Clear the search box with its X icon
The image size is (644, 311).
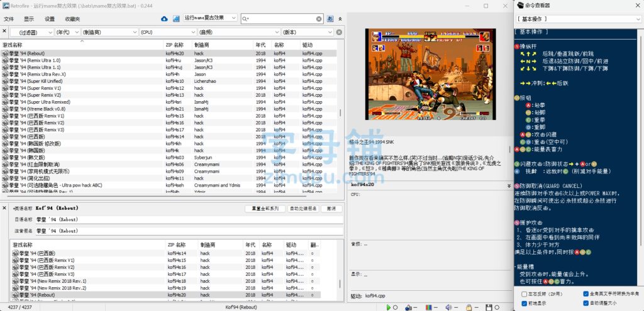tap(319, 19)
